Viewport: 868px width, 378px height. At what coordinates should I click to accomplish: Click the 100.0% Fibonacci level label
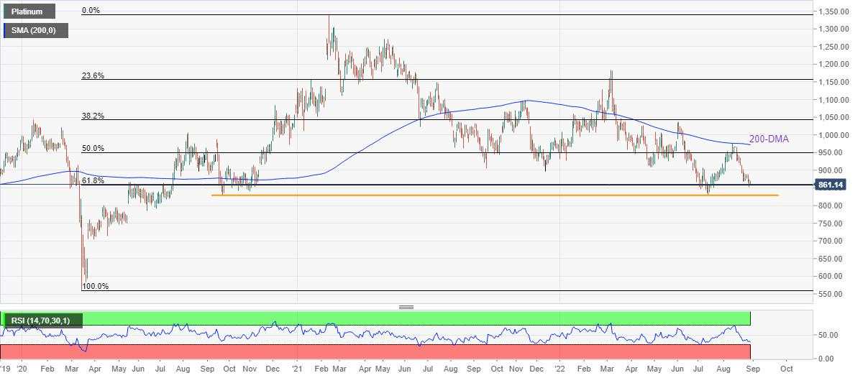94,286
